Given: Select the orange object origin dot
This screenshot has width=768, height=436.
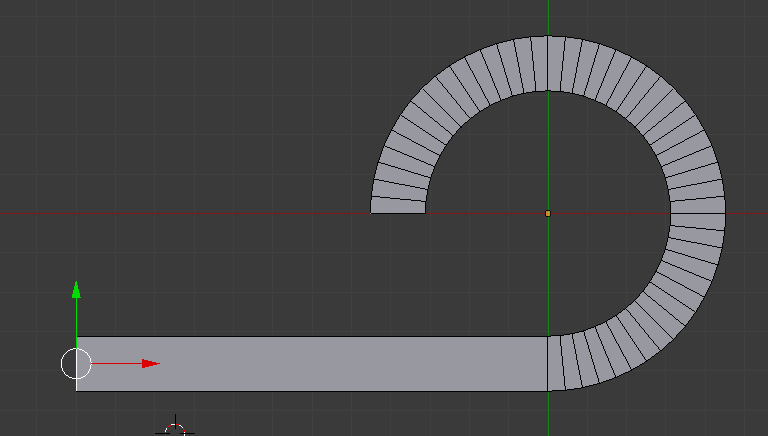Looking at the screenshot, I should click(x=548, y=213).
